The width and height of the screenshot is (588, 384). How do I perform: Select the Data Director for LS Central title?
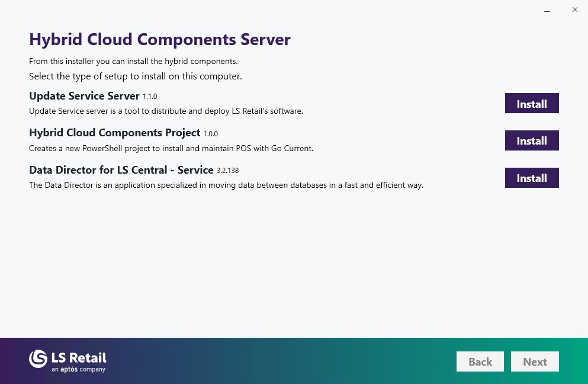[x=121, y=170]
